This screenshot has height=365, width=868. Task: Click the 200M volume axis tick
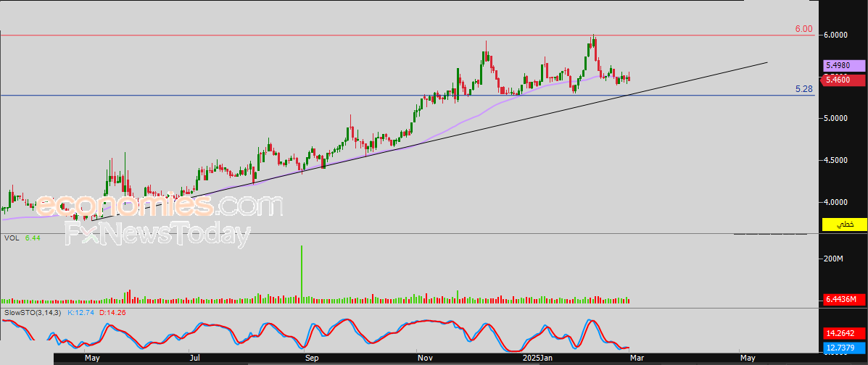[834, 259]
